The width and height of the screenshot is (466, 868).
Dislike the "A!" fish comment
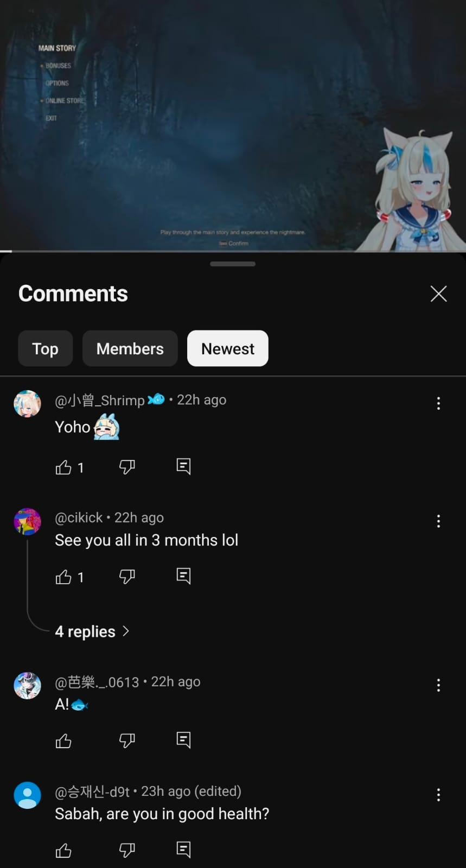click(x=127, y=741)
